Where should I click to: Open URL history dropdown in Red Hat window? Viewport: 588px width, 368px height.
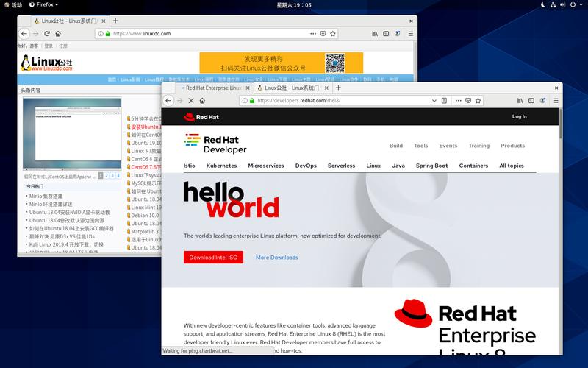[x=434, y=100]
